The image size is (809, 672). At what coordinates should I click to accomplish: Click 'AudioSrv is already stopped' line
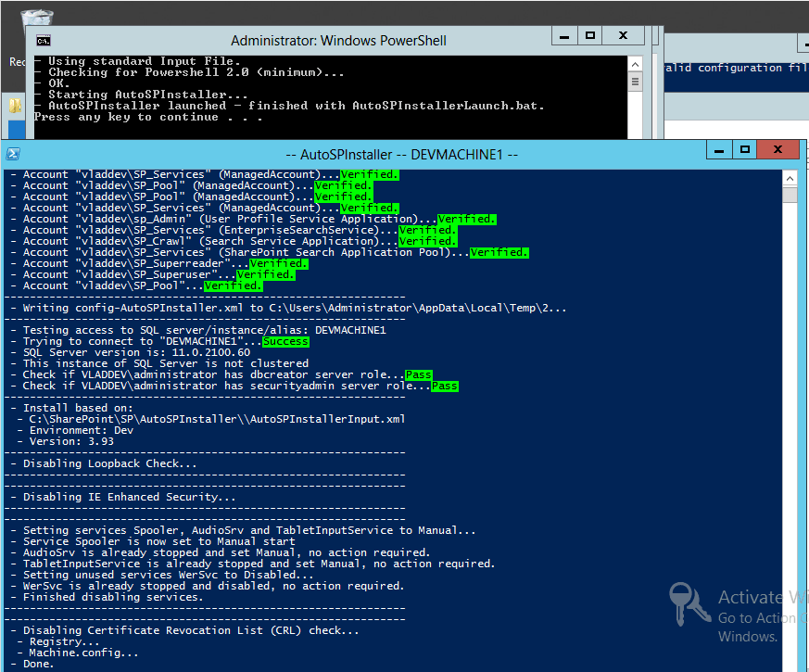(x=221, y=552)
